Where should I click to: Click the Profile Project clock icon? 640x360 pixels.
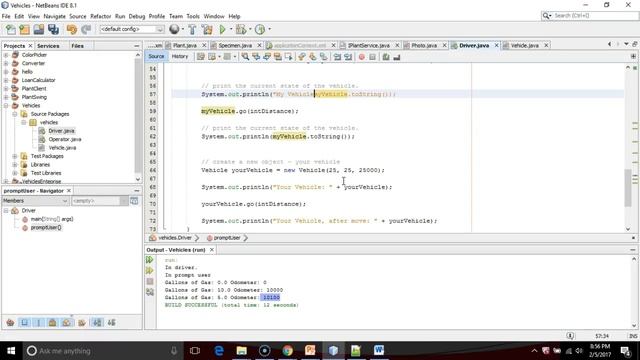(260, 29)
